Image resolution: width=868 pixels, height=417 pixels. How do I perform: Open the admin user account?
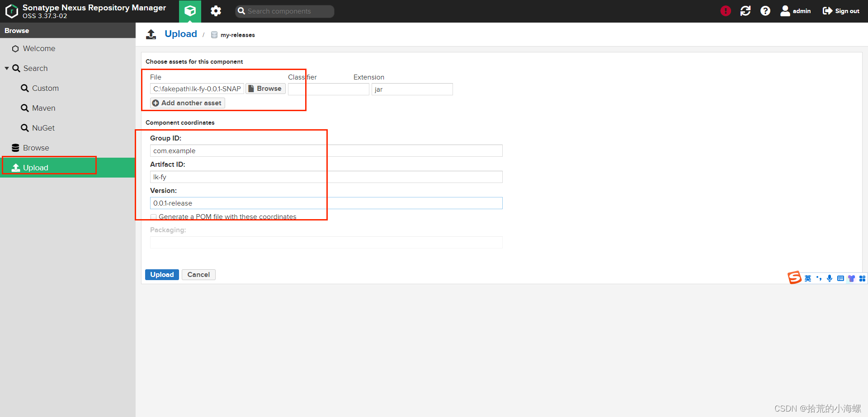pyautogui.click(x=796, y=11)
